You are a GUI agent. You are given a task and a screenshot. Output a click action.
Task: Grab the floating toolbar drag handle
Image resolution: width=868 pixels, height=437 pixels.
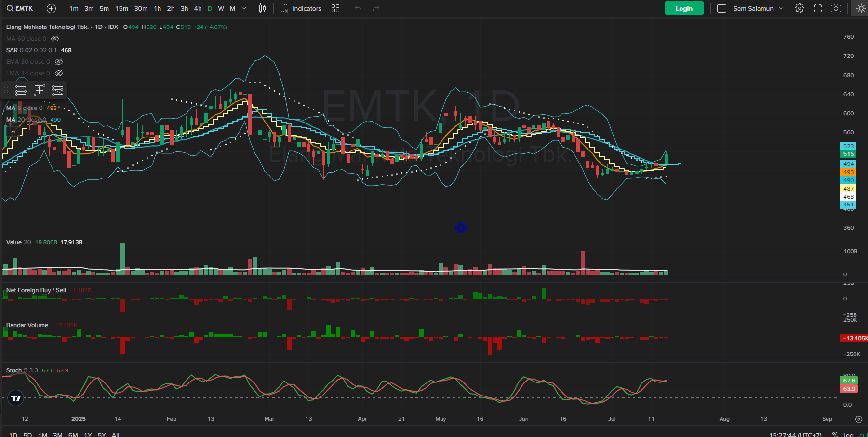pos(6,90)
